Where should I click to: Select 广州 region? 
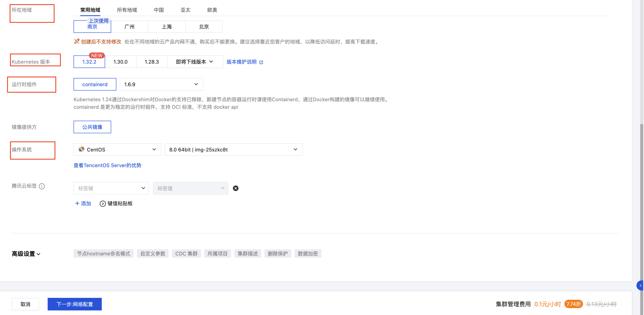pyautogui.click(x=130, y=27)
